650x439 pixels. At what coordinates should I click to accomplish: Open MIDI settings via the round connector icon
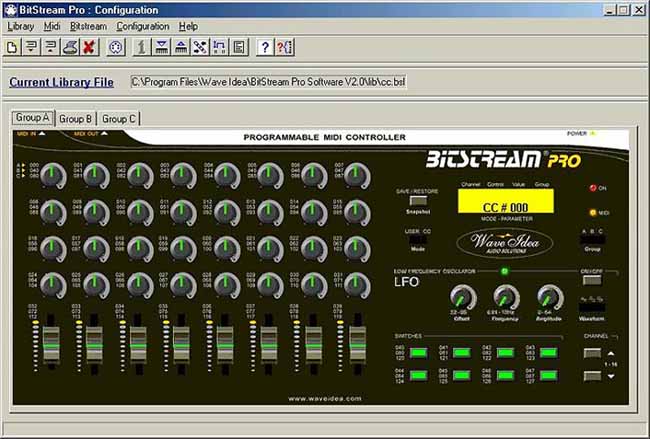116,47
